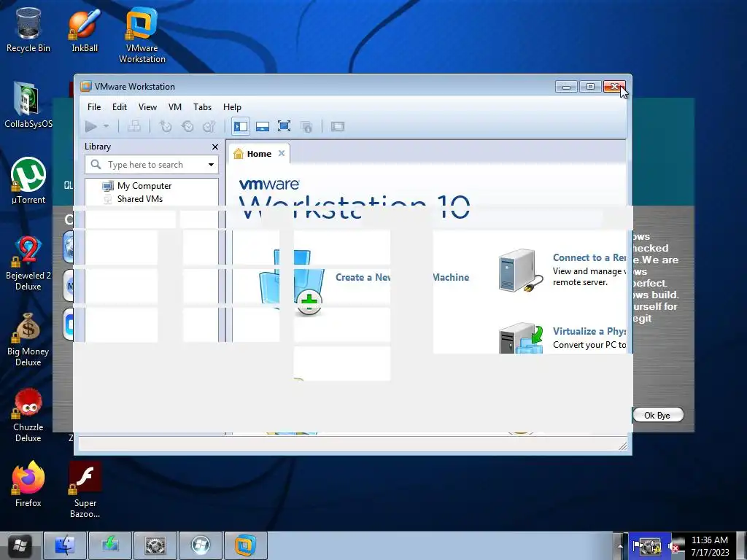Open the Edit menu
The image size is (747, 560).
119,107
